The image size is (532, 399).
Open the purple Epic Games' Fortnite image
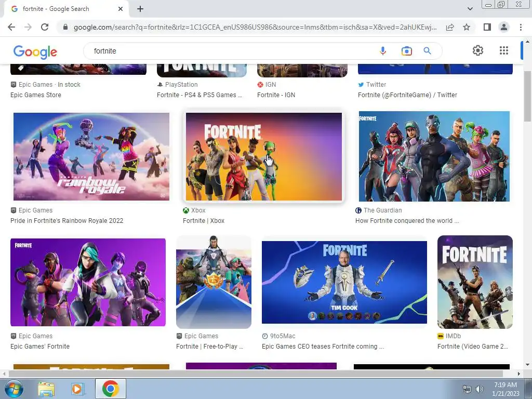pos(88,282)
